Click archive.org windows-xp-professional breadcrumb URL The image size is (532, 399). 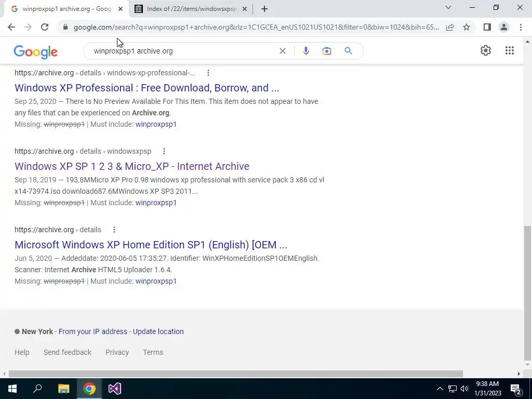click(105, 73)
